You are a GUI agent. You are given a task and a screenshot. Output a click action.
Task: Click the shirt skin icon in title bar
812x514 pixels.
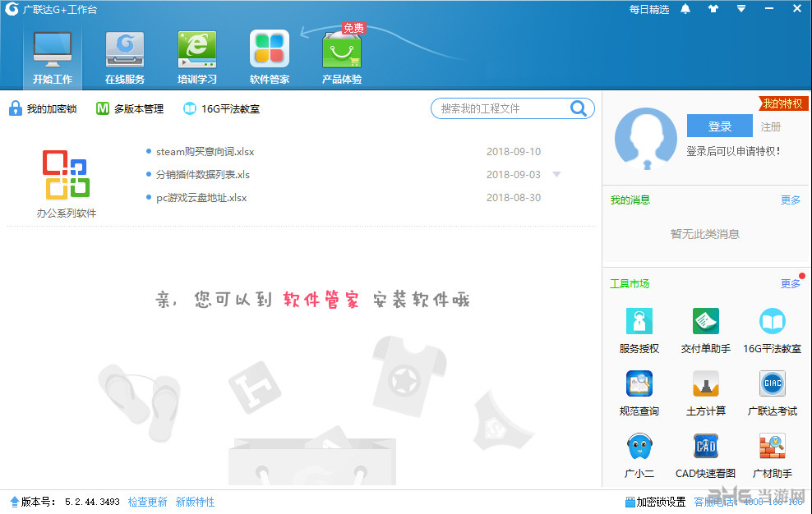[713, 8]
